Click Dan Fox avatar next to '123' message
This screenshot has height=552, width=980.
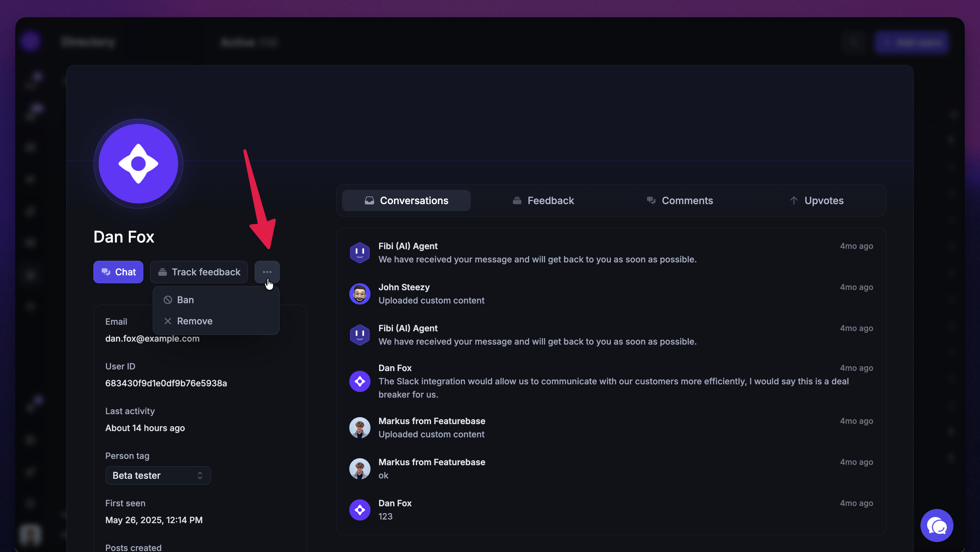click(360, 510)
